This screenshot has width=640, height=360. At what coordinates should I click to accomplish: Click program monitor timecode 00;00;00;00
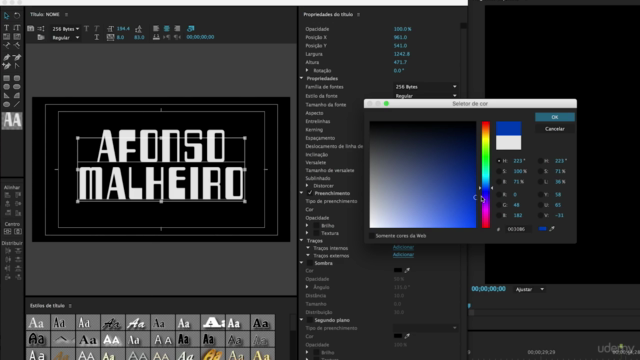tap(489, 289)
